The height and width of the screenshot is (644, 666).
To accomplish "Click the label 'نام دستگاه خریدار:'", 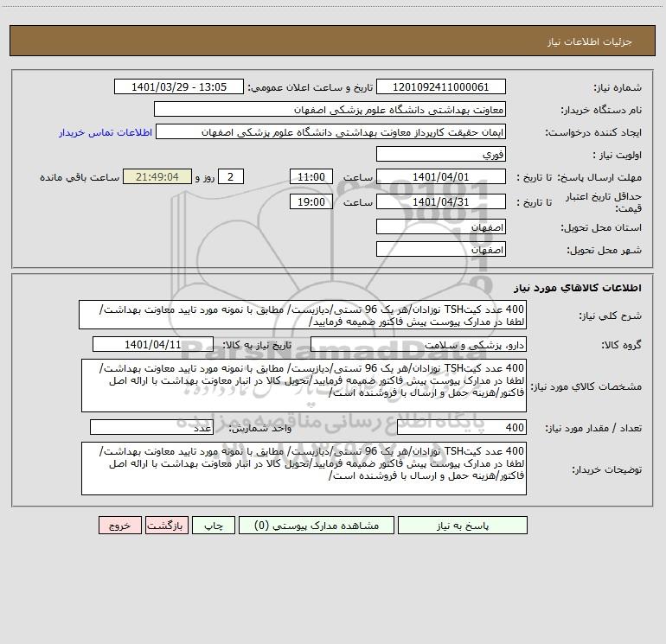I will (601, 110).
